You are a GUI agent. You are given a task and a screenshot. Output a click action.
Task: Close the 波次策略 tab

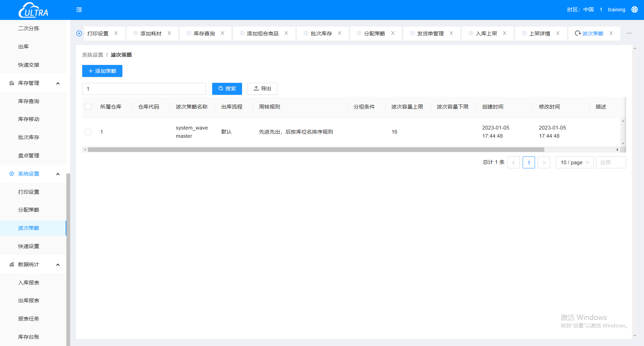click(611, 33)
